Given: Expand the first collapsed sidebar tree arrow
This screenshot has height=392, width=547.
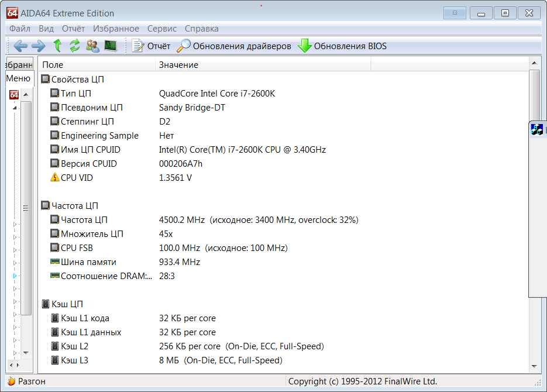Looking at the screenshot, I should pyautogui.click(x=15, y=224).
